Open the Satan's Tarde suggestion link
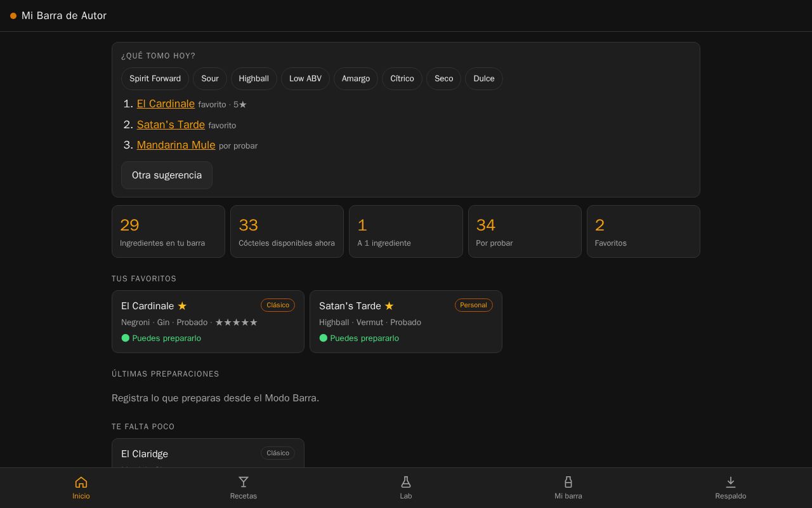812x508 pixels. point(171,124)
